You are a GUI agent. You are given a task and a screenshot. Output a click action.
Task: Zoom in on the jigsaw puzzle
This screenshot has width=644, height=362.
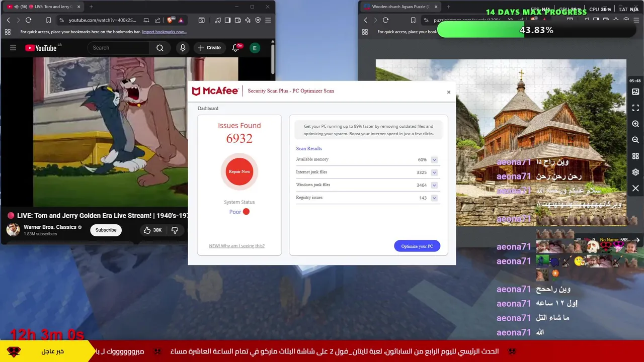635,124
